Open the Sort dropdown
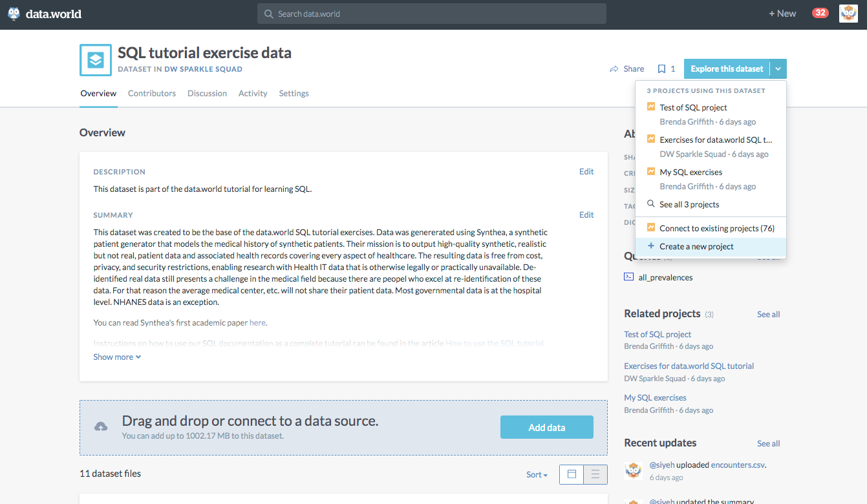The height and width of the screenshot is (504, 867). click(537, 474)
